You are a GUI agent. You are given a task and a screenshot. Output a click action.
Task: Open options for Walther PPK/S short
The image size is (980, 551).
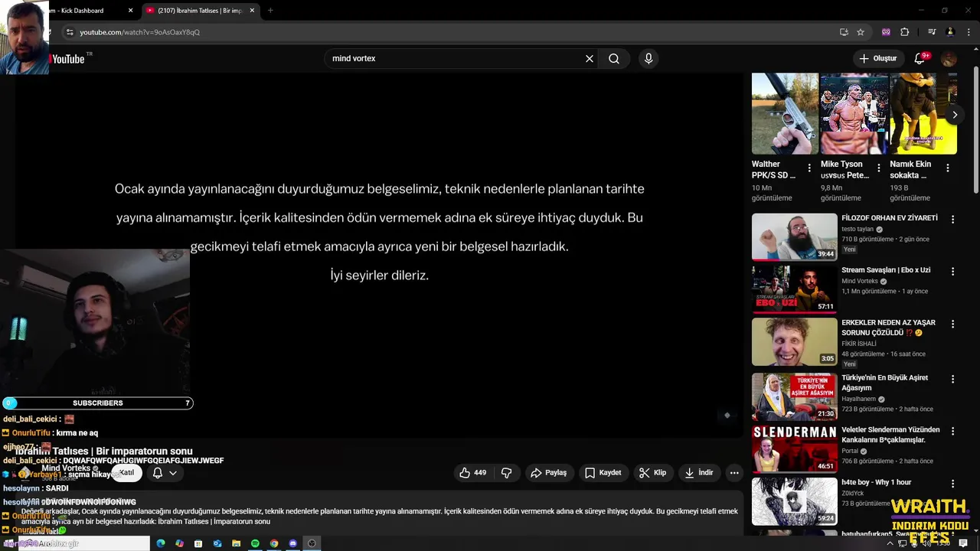pyautogui.click(x=809, y=168)
